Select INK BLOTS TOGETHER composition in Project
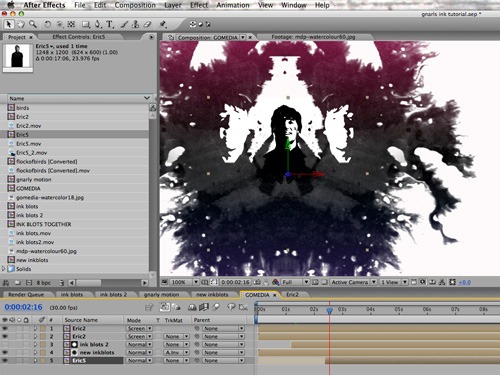 coord(44,224)
